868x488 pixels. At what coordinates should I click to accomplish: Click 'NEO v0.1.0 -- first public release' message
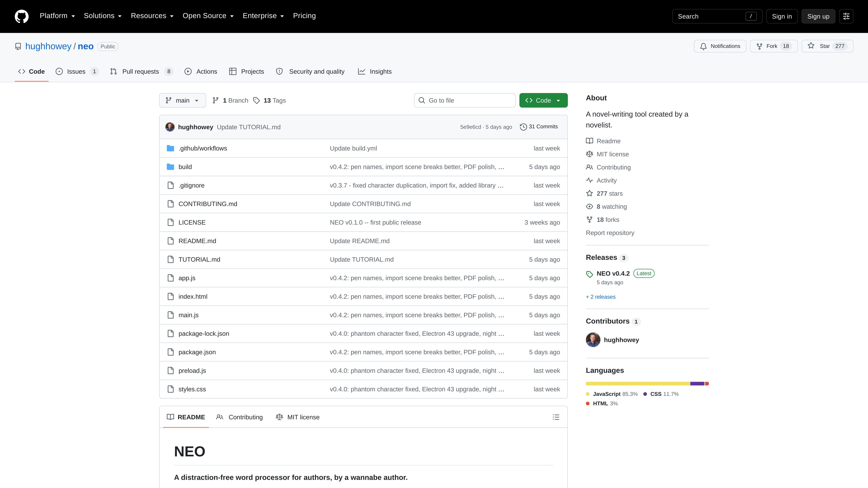(x=375, y=222)
